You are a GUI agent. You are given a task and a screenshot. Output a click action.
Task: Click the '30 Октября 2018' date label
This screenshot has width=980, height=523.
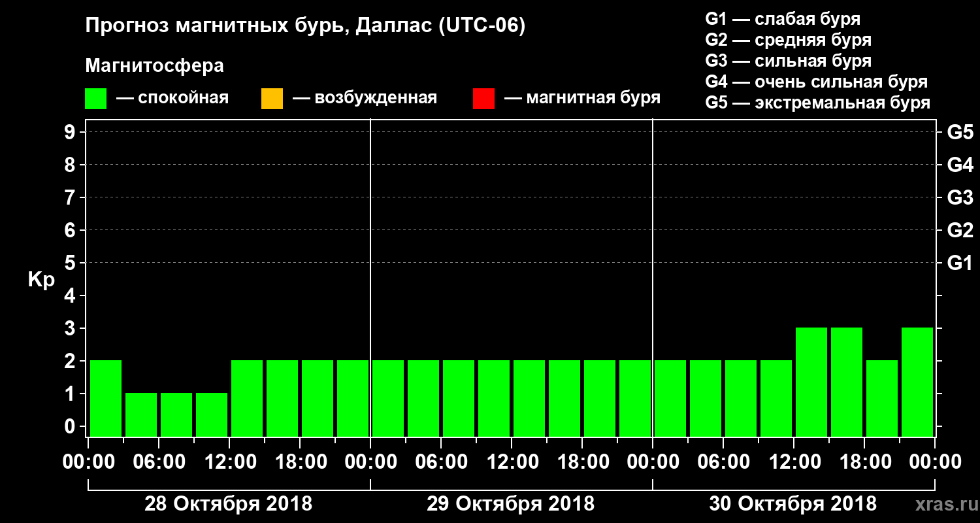click(793, 504)
